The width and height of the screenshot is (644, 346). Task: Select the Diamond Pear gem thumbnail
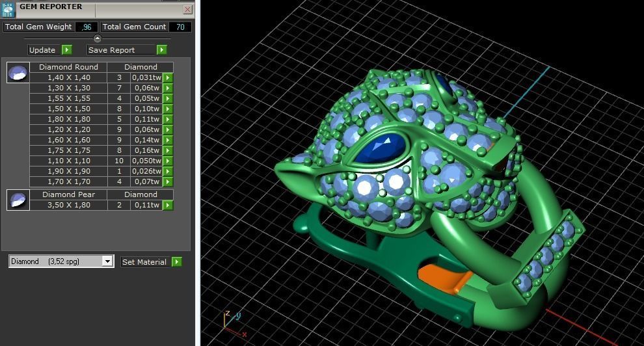tap(18, 200)
